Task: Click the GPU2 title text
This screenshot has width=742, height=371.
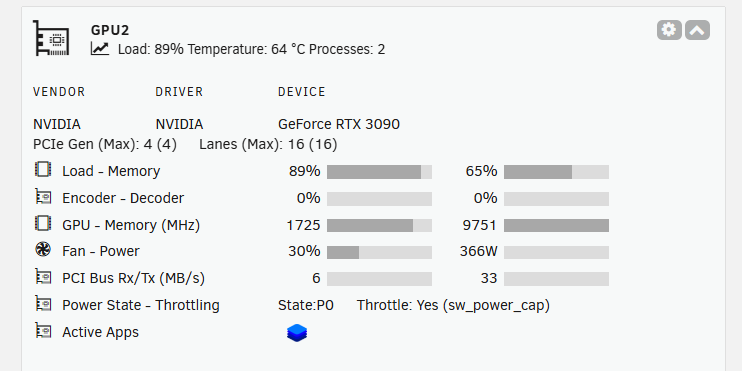Action: [110, 30]
